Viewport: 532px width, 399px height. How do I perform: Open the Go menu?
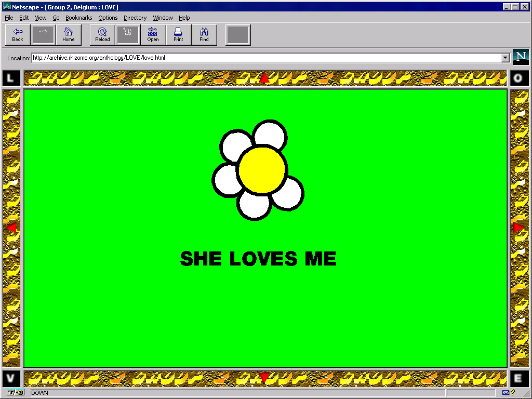pyautogui.click(x=56, y=18)
